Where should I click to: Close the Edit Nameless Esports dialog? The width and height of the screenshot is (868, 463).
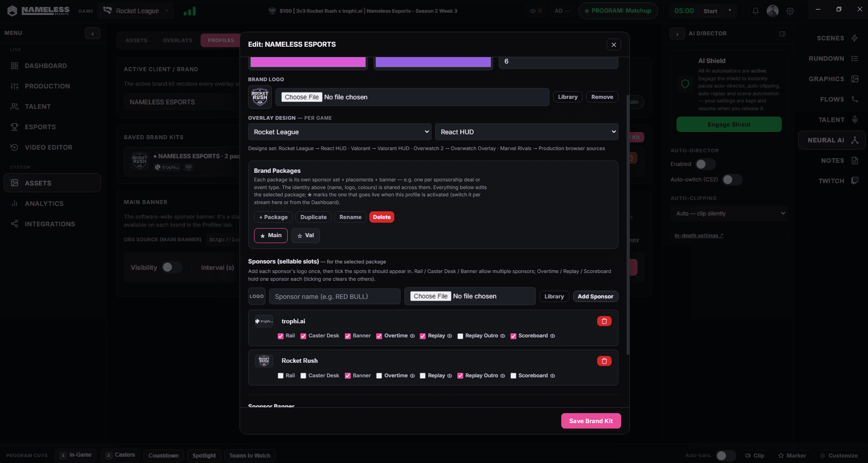pyautogui.click(x=613, y=44)
